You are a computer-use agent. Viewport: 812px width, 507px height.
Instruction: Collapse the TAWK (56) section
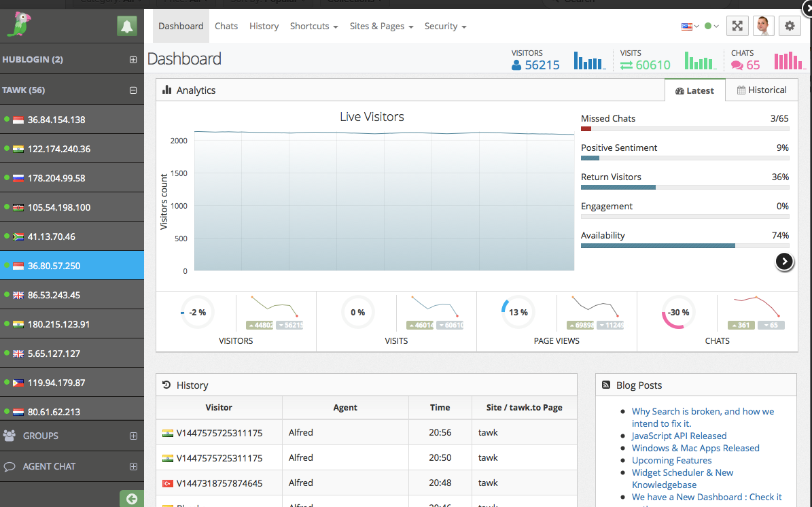(x=133, y=90)
